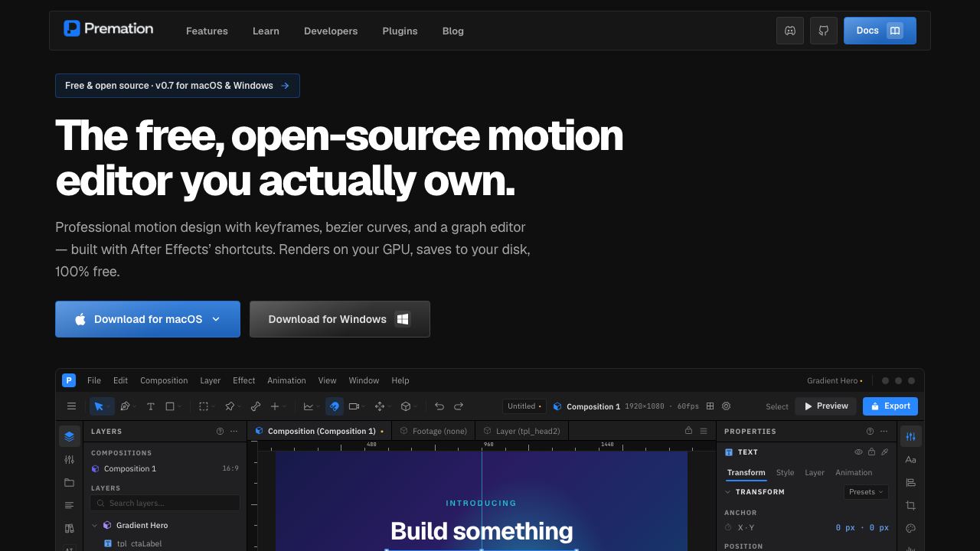The width and height of the screenshot is (980, 551).
Task: Open the Graph editor icon
Action: coord(309,406)
